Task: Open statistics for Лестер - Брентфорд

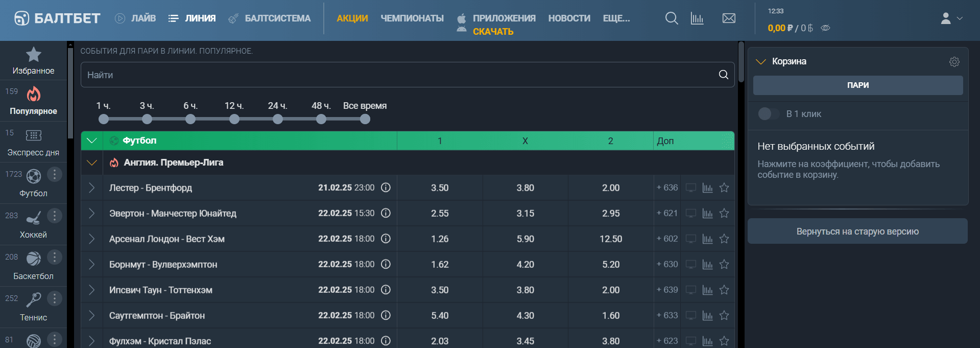Action: 707,188
